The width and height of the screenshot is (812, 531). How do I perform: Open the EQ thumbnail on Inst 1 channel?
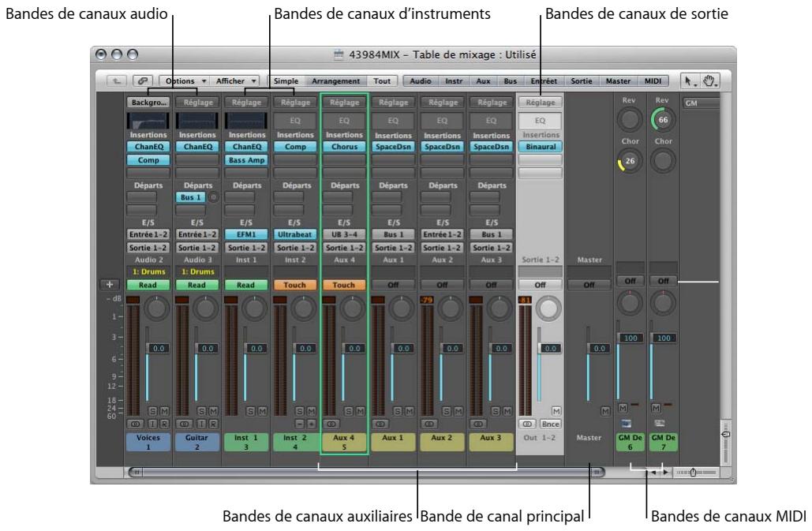tap(246, 121)
